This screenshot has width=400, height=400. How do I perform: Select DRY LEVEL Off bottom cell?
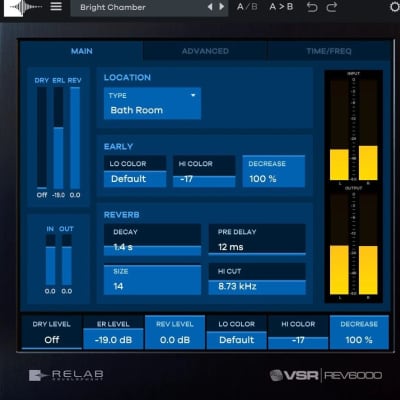[52, 332]
